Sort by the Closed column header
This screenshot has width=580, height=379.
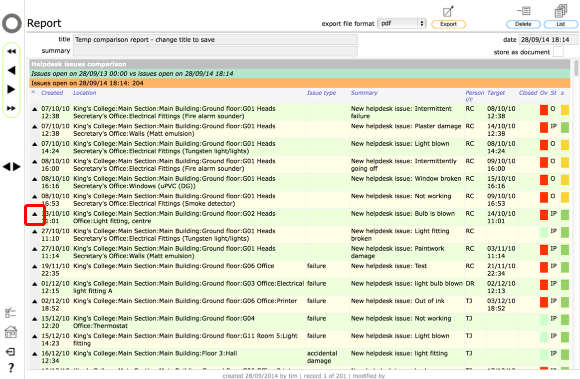(528, 93)
